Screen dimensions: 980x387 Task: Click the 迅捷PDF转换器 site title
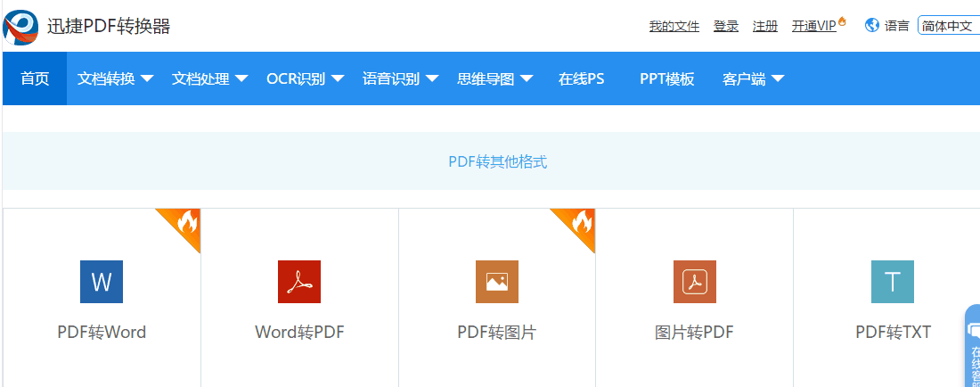click(x=109, y=26)
